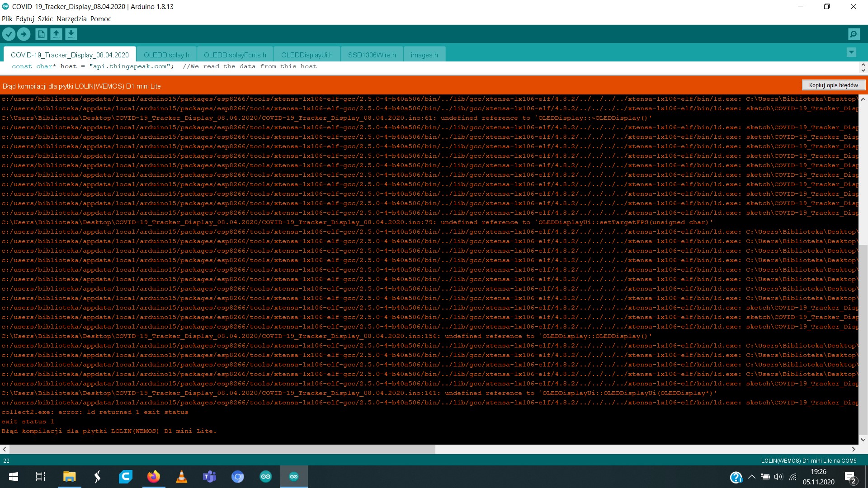Open the help question mark tray icon
Image resolution: width=868 pixels, height=488 pixels.
coord(736,477)
